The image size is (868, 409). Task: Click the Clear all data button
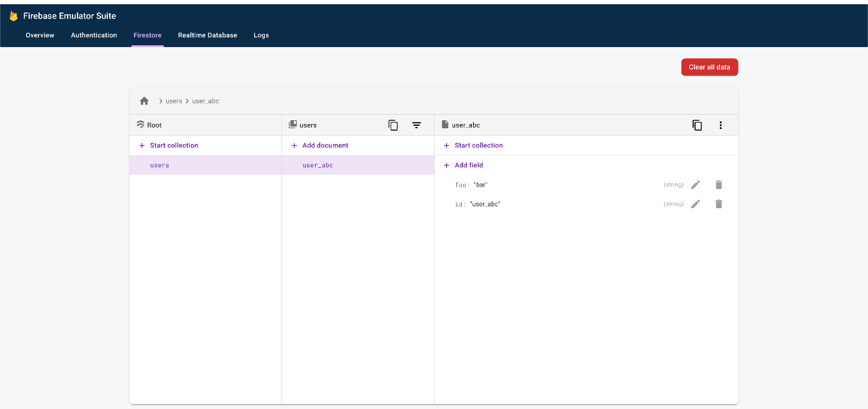point(709,67)
